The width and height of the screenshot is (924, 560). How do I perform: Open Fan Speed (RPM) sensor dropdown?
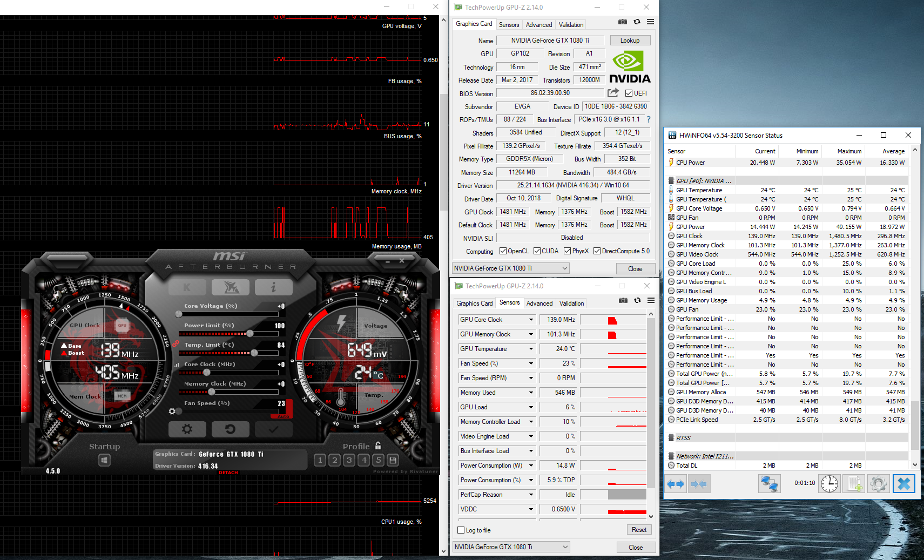coord(531,378)
